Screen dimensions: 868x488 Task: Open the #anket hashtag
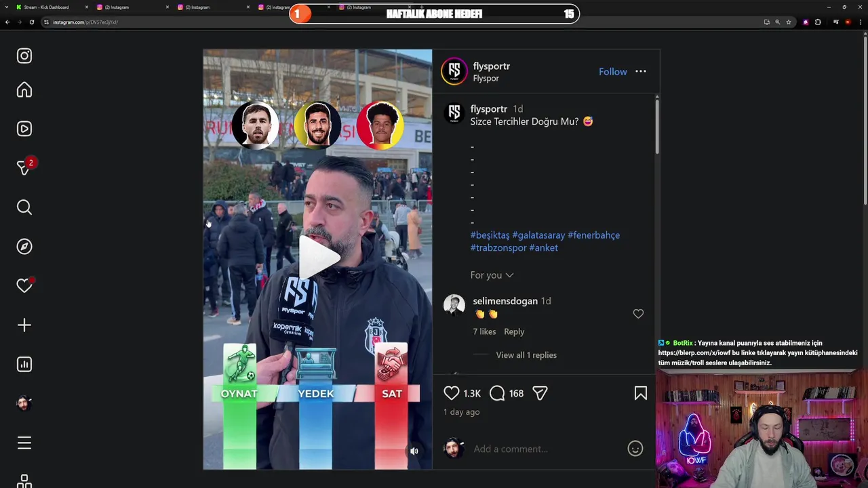[543, 248]
